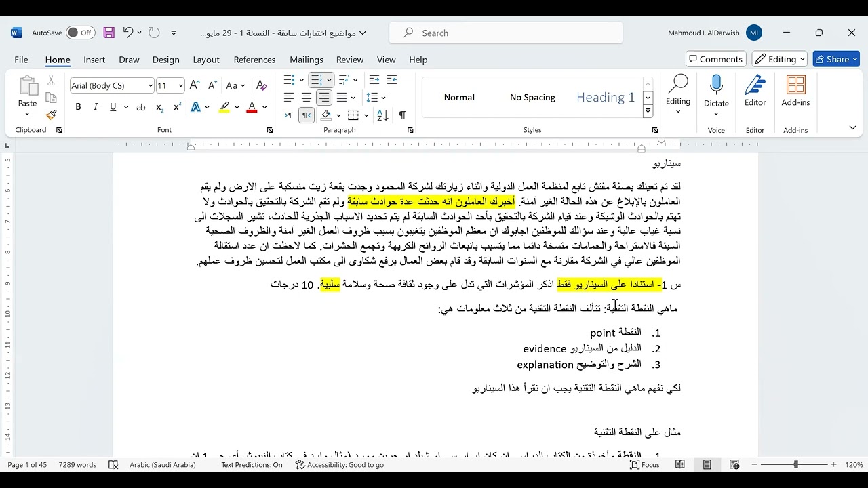Click the Copy icon in Clipboard

tap(51, 98)
